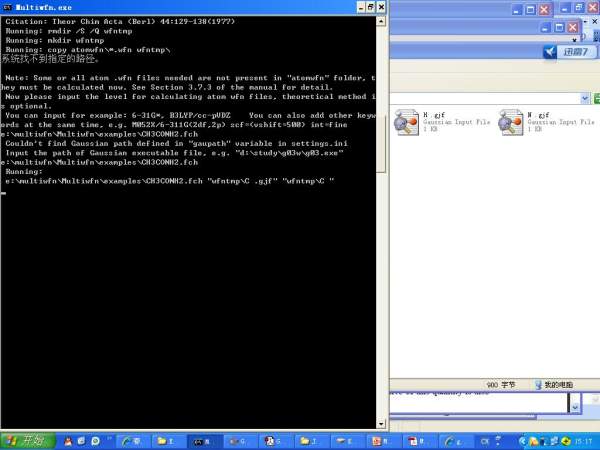Restore down the Multiwfn.exe console window
This screenshot has width=600, height=450.
(371, 7)
